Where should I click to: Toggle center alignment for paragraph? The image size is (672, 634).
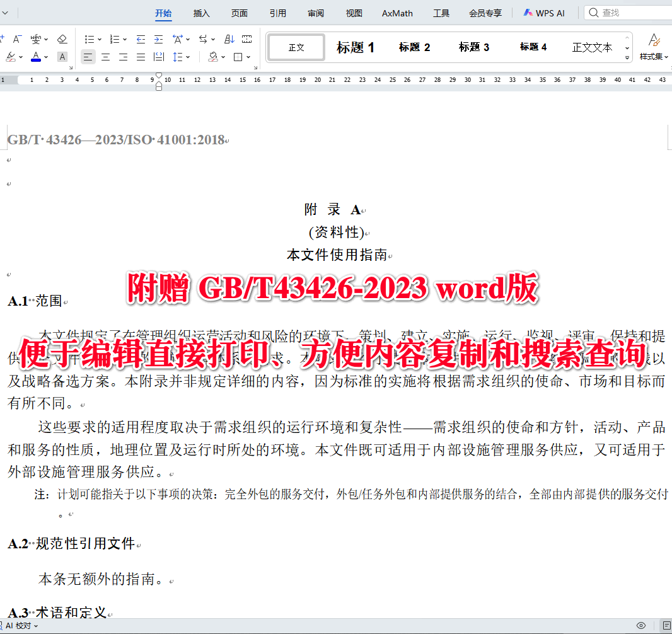tap(105, 57)
